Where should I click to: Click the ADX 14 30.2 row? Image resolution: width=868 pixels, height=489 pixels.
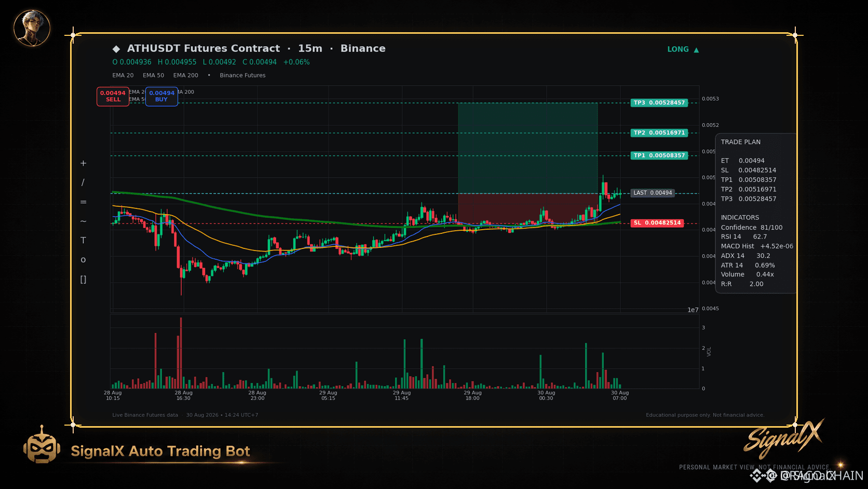pyautogui.click(x=745, y=256)
